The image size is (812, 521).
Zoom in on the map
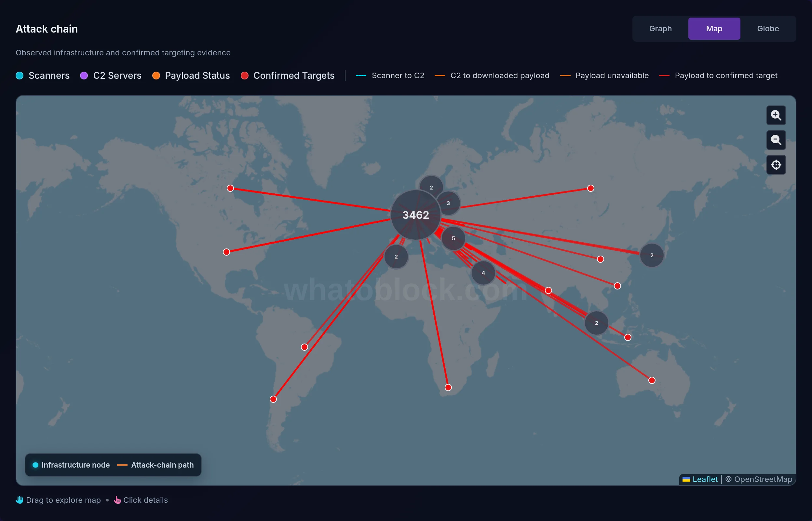[776, 115]
